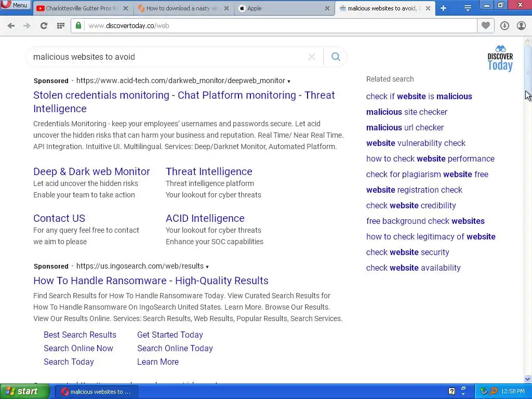Image resolution: width=532 pixels, height=399 pixels.
Task: Open the downloads arrow icon
Action: (504, 26)
